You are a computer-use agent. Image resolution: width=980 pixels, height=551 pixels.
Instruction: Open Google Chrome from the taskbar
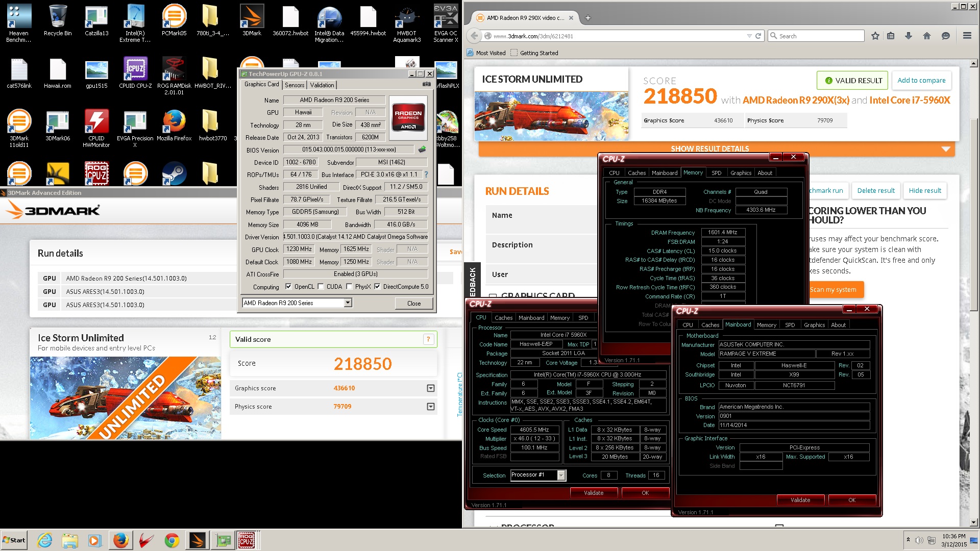(x=172, y=540)
